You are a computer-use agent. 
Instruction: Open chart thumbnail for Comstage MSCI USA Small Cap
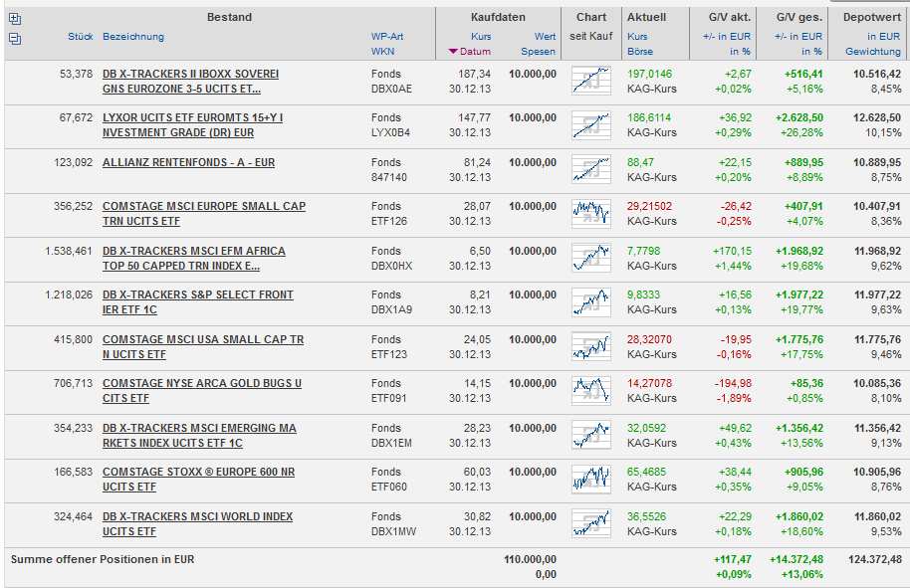(590, 346)
